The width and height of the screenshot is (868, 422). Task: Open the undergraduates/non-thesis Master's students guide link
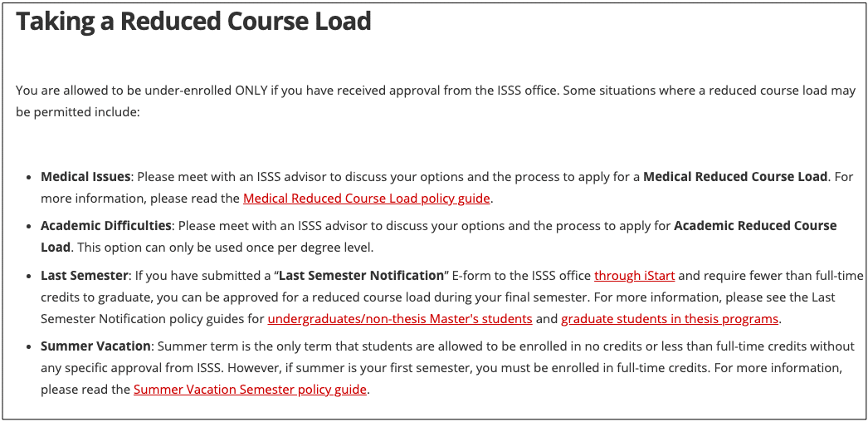click(x=400, y=319)
